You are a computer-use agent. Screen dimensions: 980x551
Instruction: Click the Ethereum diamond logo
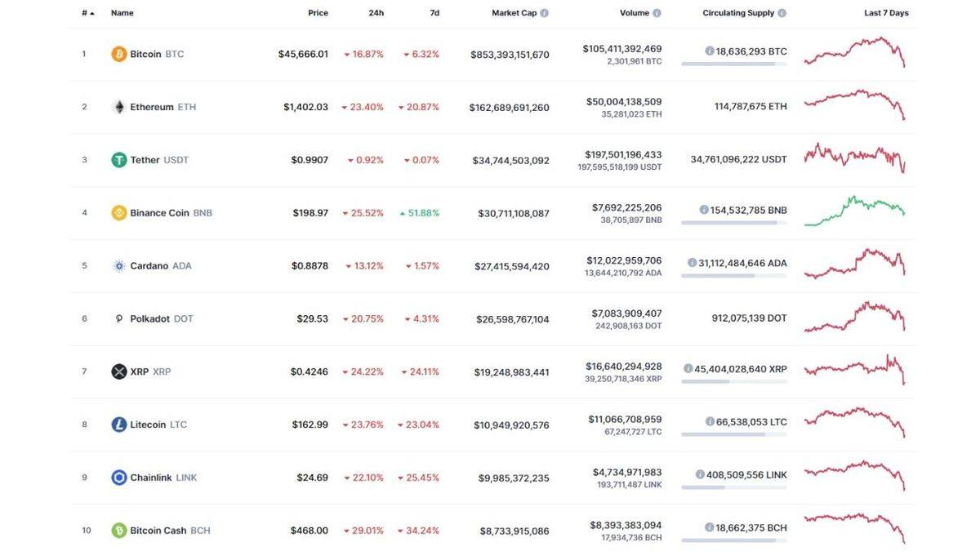tap(118, 105)
